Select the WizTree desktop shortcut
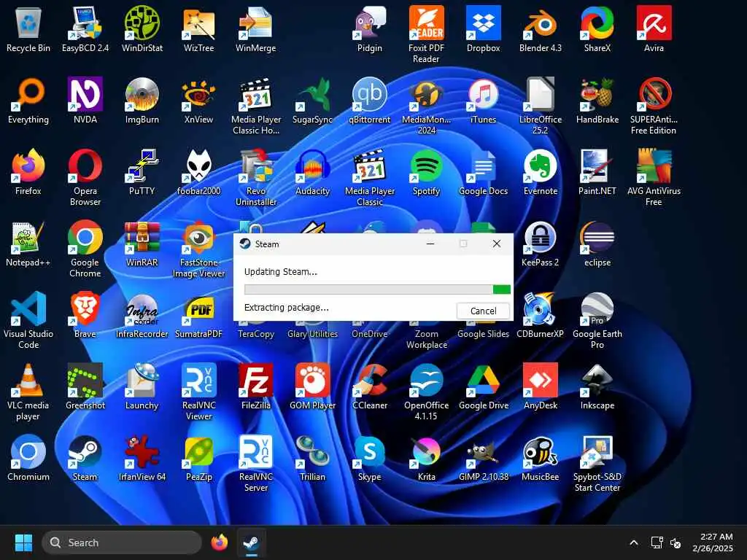 click(198, 28)
